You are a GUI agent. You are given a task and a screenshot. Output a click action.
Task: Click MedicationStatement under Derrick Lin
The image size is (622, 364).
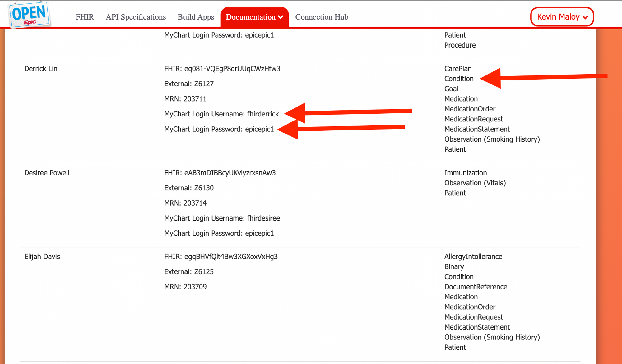click(x=477, y=129)
